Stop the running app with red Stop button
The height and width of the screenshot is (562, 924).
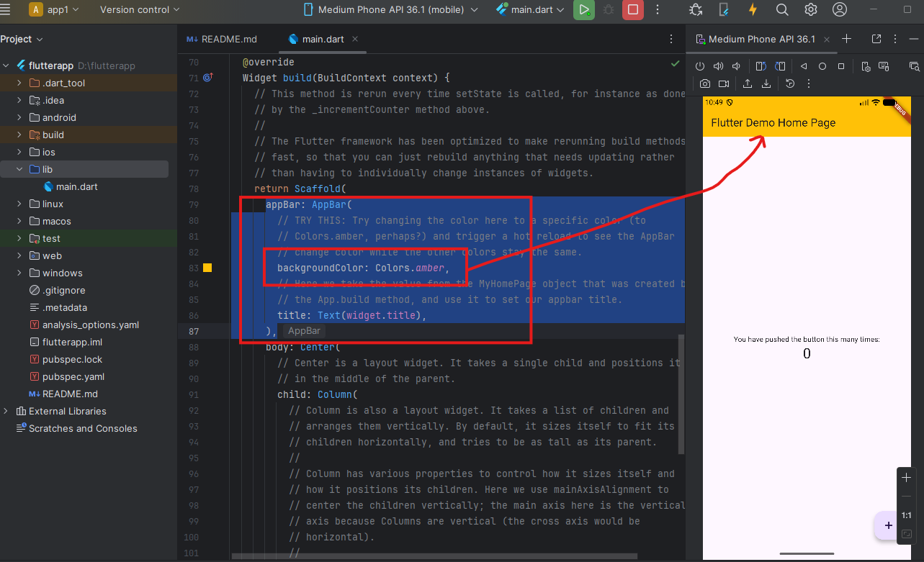[x=632, y=10]
